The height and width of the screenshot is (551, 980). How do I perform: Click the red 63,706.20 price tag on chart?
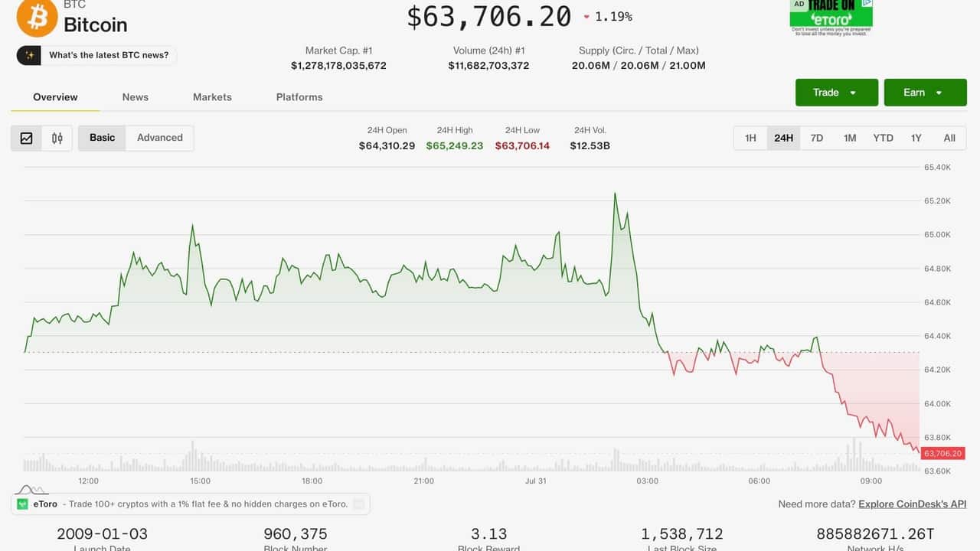point(942,453)
